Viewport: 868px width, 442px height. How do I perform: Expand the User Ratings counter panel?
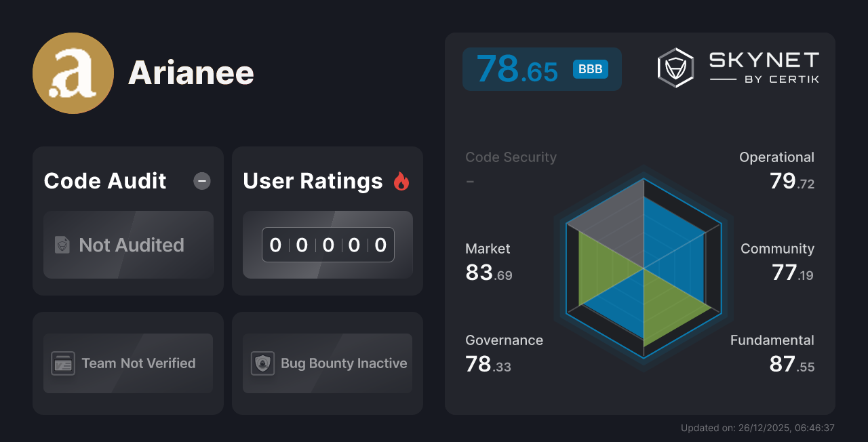click(x=328, y=245)
